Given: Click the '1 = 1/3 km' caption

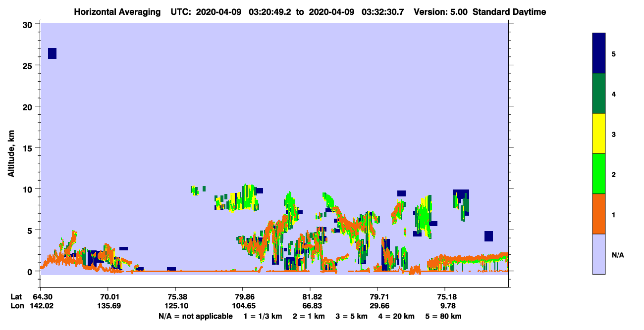Looking at the screenshot, I should [263, 316].
